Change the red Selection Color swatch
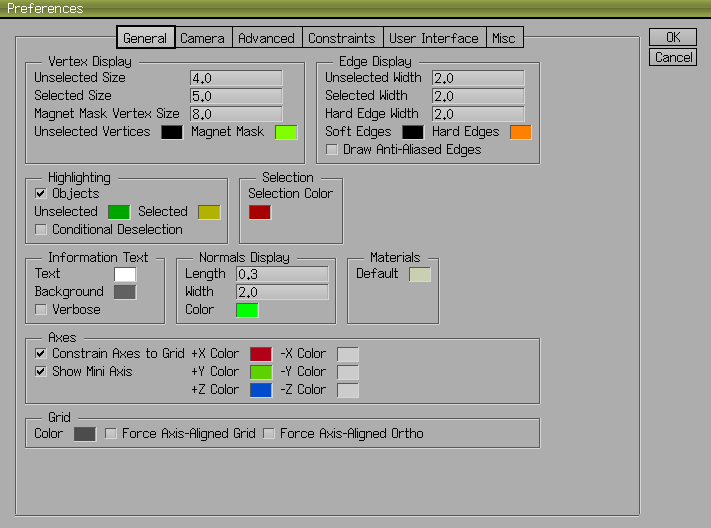Viewport: 711px width, 528px height. click(x=260, y=212)
